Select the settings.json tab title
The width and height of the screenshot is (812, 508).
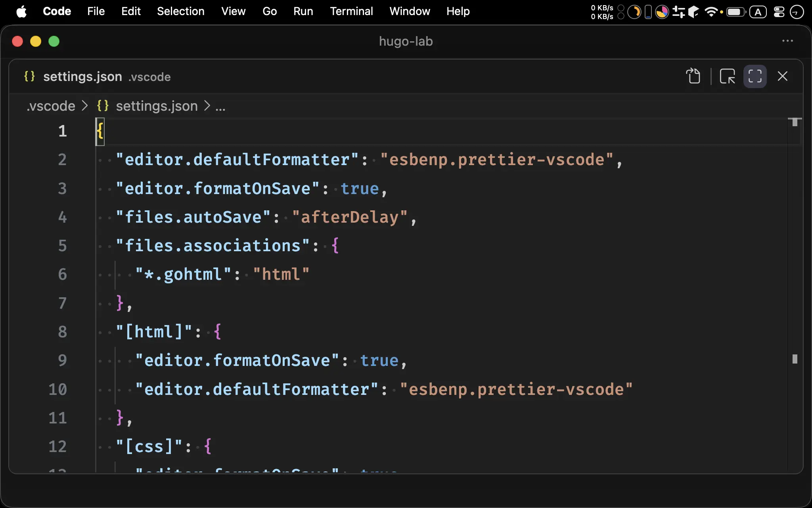[x=82, y=76]
